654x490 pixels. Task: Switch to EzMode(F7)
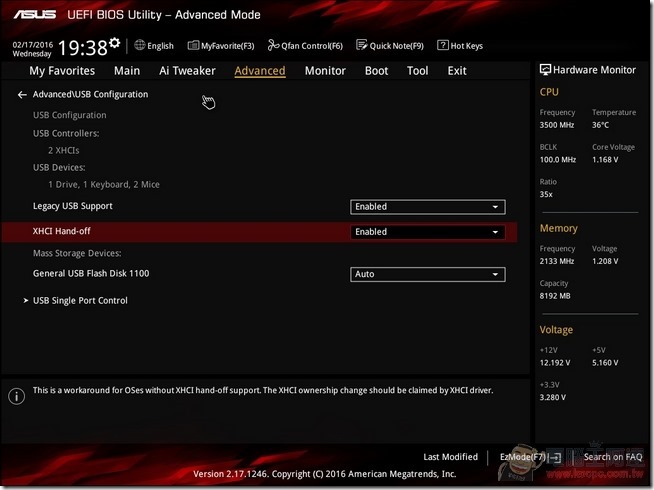click(x=530, y=457)
